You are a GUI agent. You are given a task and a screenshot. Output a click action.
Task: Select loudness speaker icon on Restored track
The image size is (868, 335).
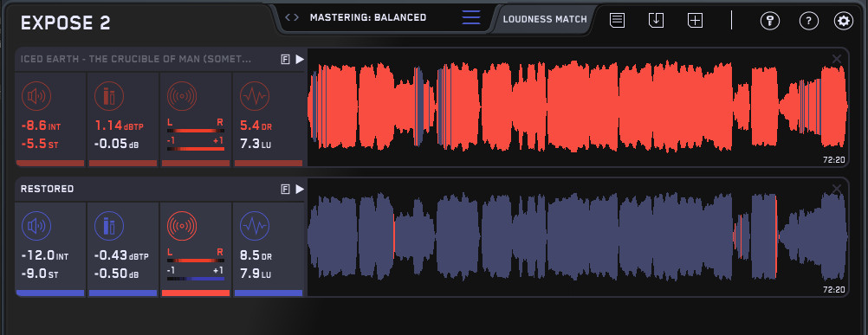pos(36,226)
